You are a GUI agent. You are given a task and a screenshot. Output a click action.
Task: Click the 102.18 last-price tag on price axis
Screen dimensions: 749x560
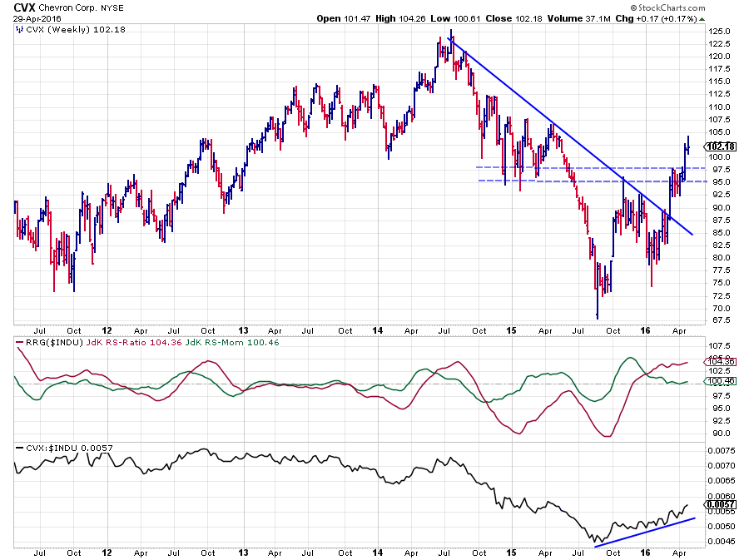pyautogui.click(x=721, y=146)
